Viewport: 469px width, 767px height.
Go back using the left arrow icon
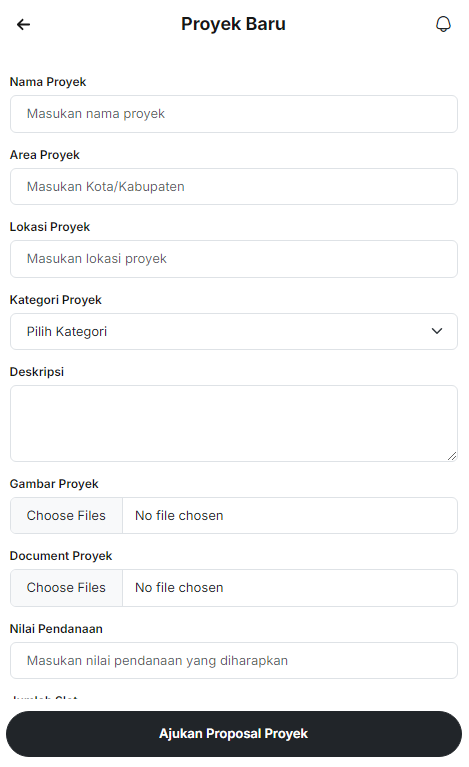coord(23,24)
